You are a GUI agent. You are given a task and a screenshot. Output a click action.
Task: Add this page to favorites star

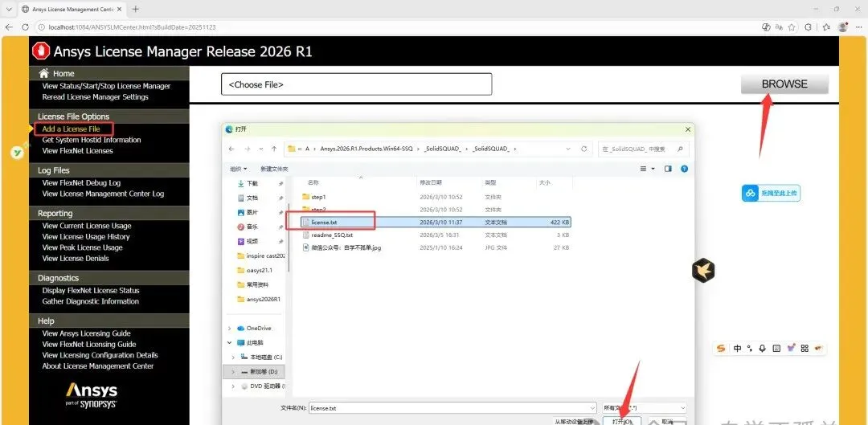point(792,27)
